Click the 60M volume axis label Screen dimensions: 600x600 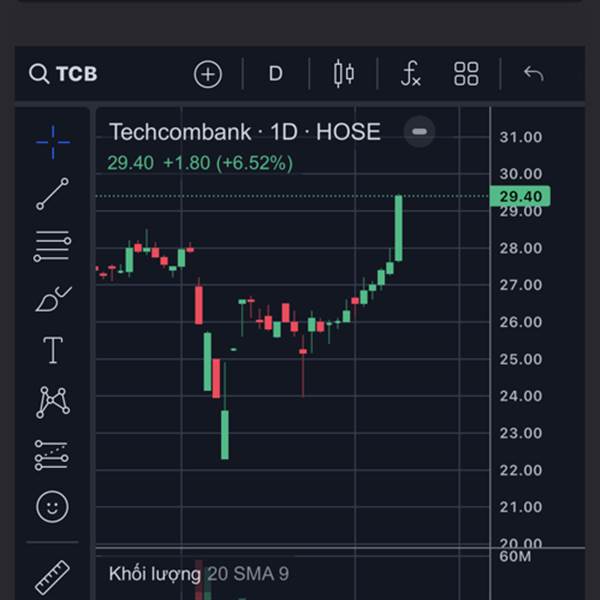(515, 556)
